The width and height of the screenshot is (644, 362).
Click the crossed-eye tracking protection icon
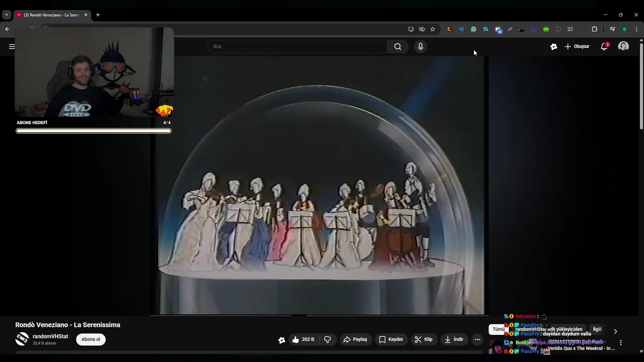422,29
